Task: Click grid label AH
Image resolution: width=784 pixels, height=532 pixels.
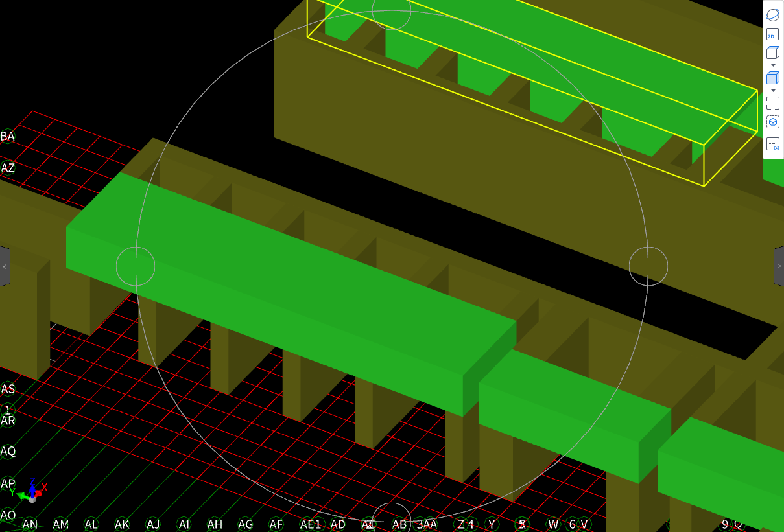Action: [215, 524]
